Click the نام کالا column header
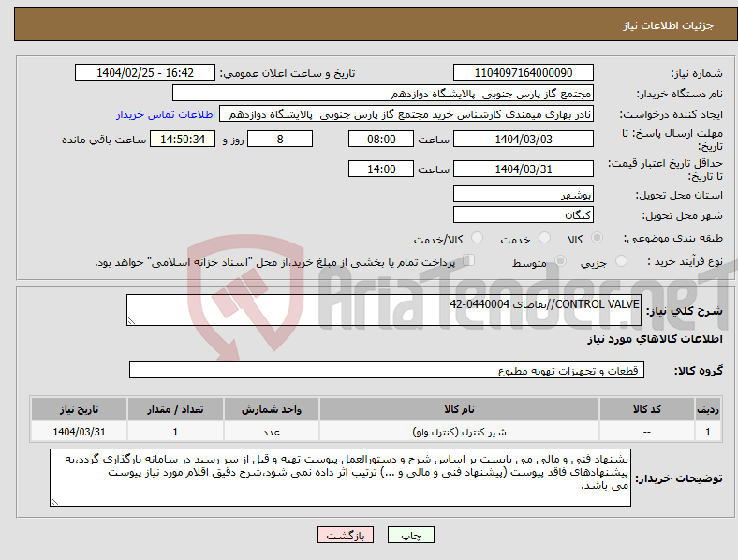738x560 pixels. click(459, 409)
